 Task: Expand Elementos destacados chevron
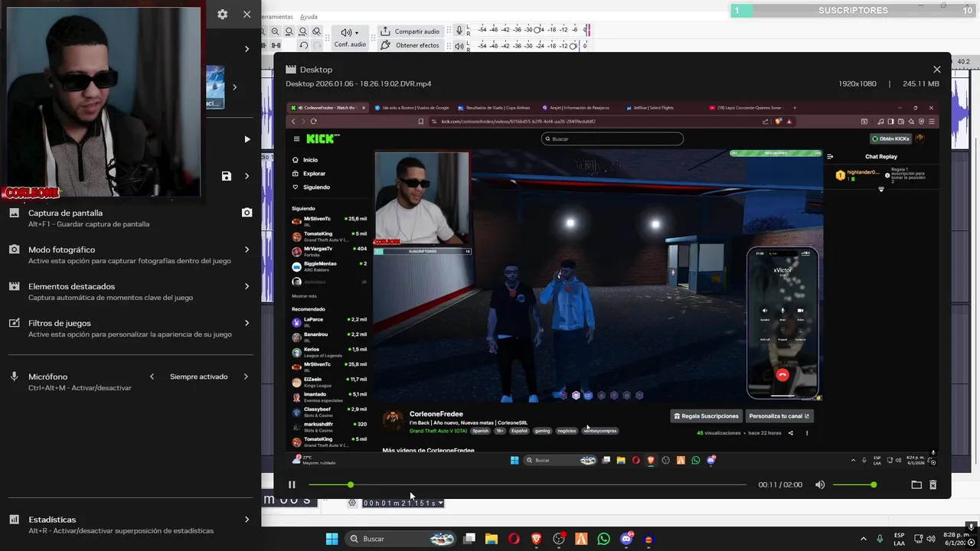pyautogui.click(x=247, y=286)
